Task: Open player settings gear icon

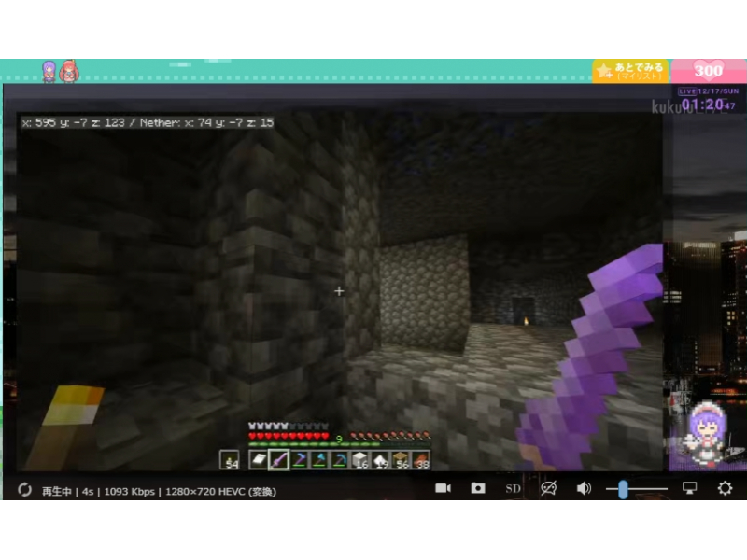Action: point(725,488)
